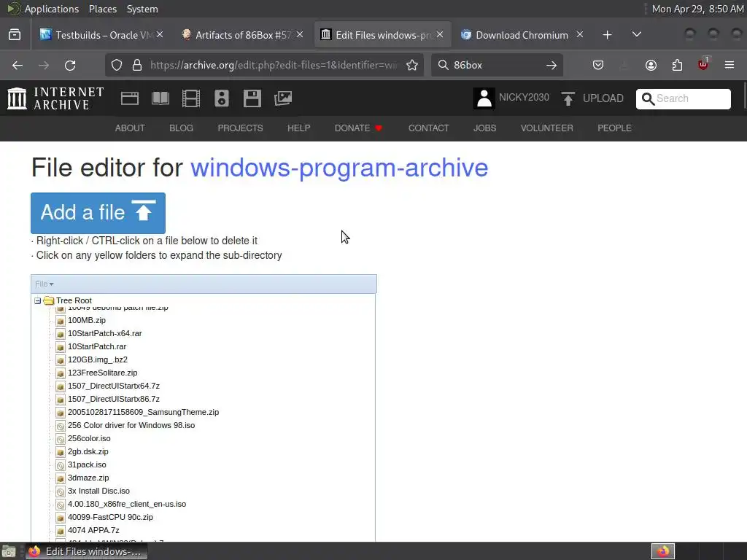Open the Internet Archive home logo
747x560 pixels.
click(55, 98)
